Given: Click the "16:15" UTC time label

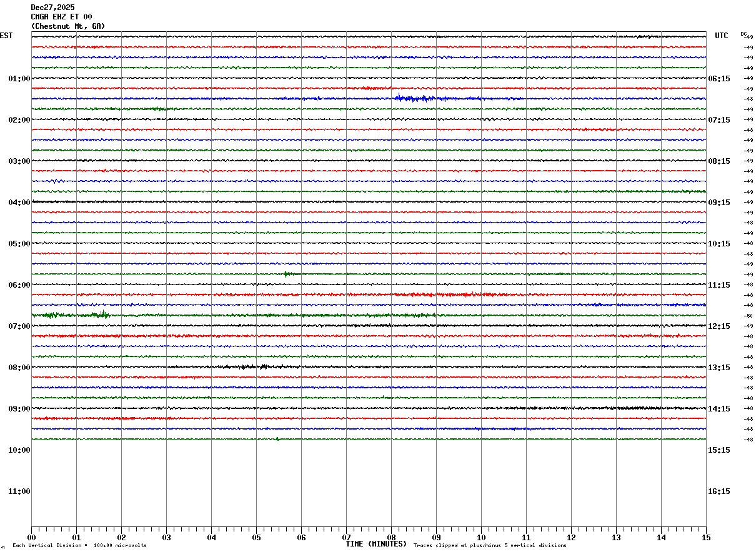Looking at the screenshot, I should point(719,491).
